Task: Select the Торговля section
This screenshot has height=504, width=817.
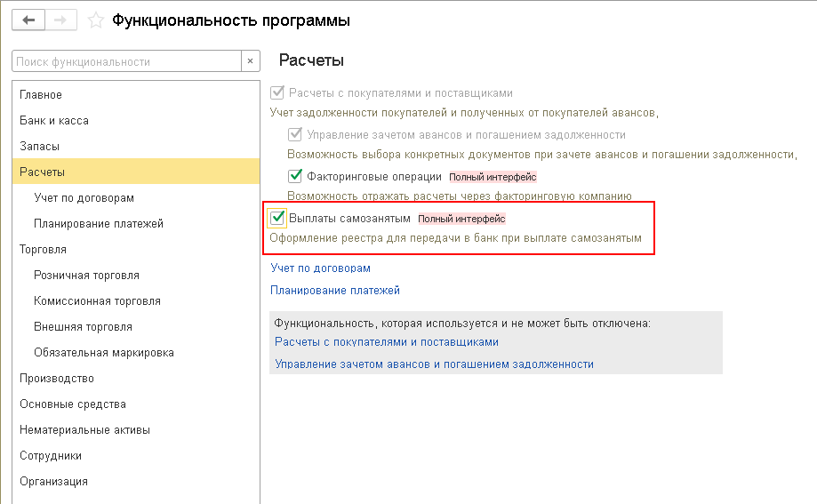Action: [43, 250]
